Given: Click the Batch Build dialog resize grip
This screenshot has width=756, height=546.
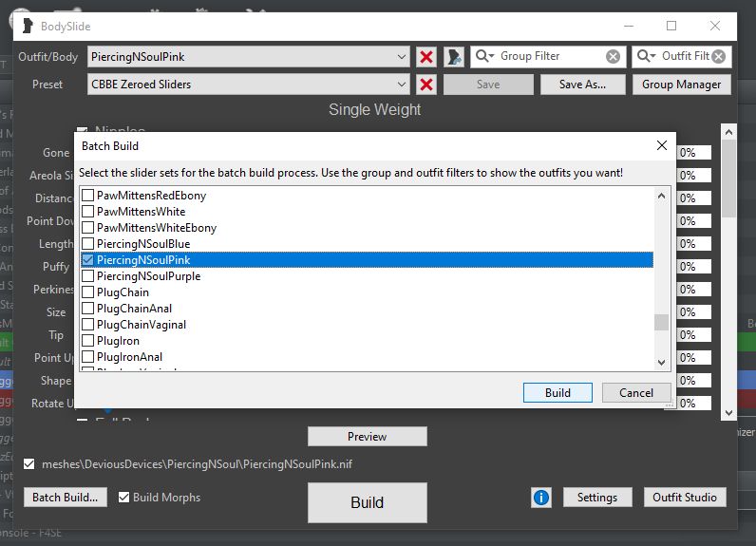Looking at the screenshot, I should 671,405.
